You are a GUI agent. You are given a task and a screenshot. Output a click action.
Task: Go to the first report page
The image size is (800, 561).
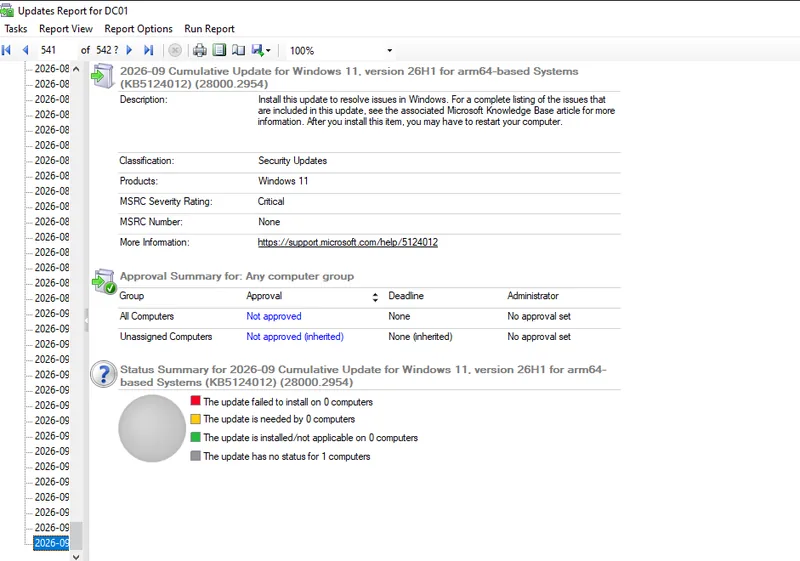click(x=7, y=50)
